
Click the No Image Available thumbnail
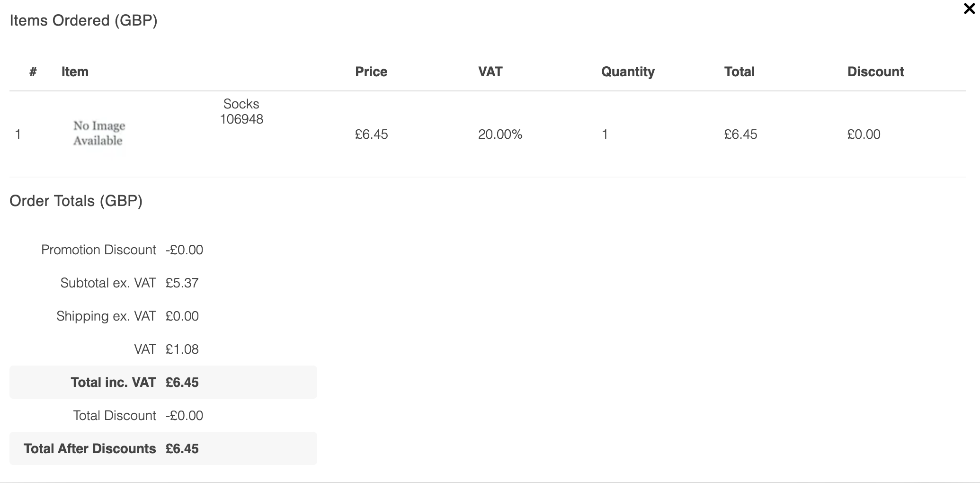click(99, 133)
